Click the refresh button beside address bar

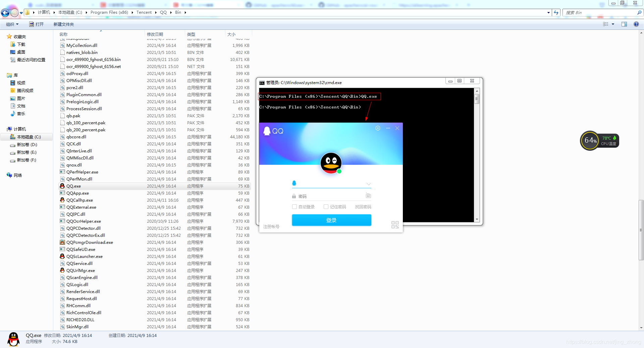[556, 12]
